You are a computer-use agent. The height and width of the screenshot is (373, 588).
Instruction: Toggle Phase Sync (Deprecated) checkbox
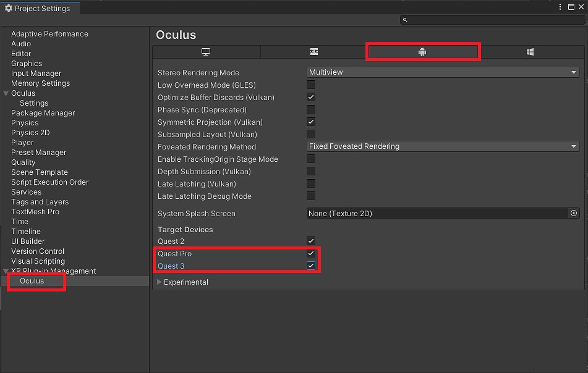click(311, 109)
